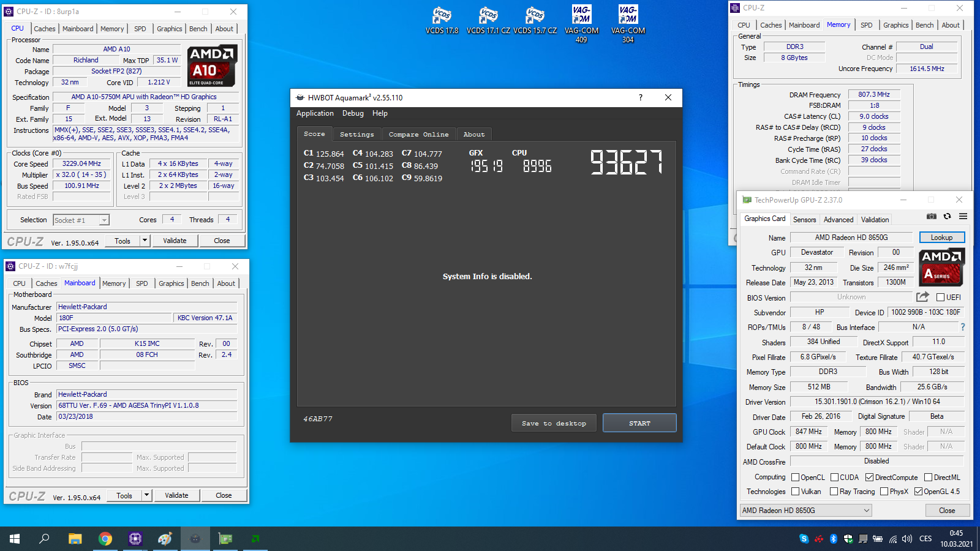Open the VAG-COM 304 desktop shortcut
The height and width of the screenshot is (551, 980).
pyautogui.click(x=628, y=24)
